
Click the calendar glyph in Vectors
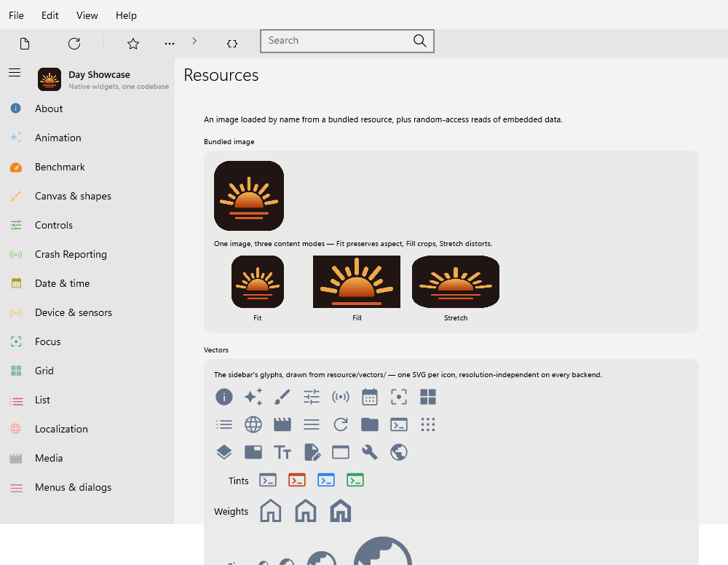click(370, 397)
